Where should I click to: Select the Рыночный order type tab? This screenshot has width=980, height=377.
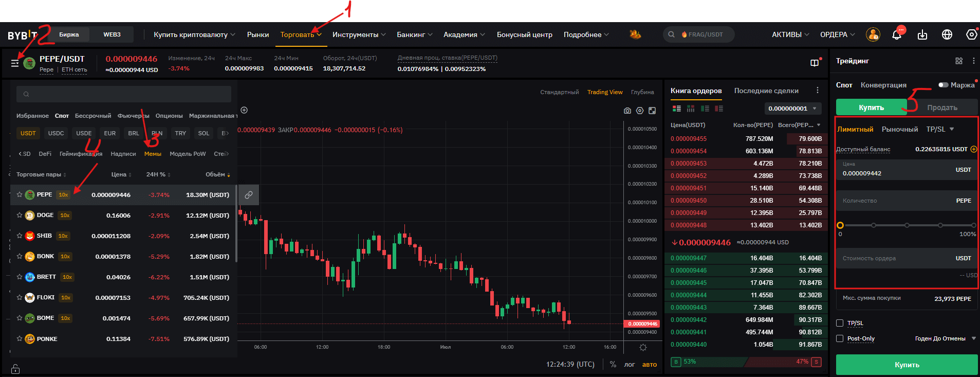899,129
